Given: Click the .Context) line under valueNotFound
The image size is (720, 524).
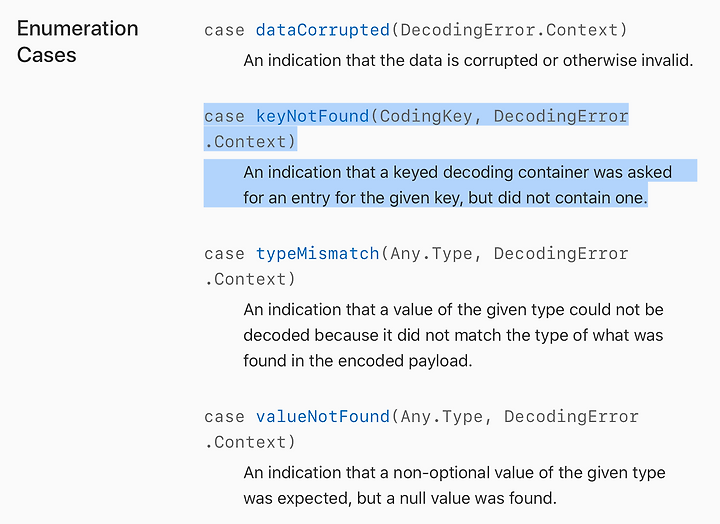Looking at the screenshot, I should [x=250, y=442].
